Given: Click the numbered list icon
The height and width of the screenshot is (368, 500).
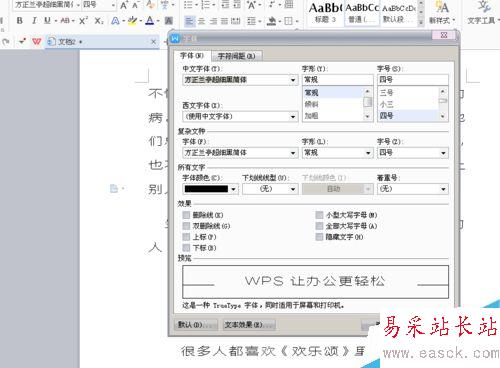Looking at the screenshot, I should [x=206, y=5].
